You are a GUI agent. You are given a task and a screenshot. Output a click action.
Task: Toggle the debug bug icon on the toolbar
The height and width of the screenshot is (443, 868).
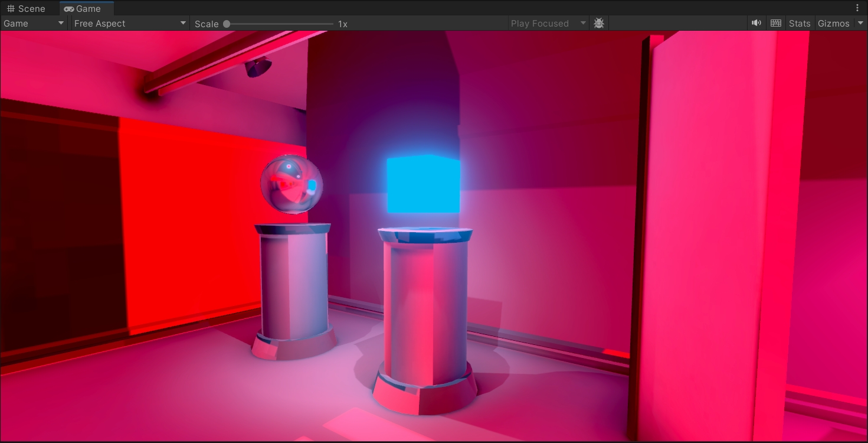click(598, 23)
